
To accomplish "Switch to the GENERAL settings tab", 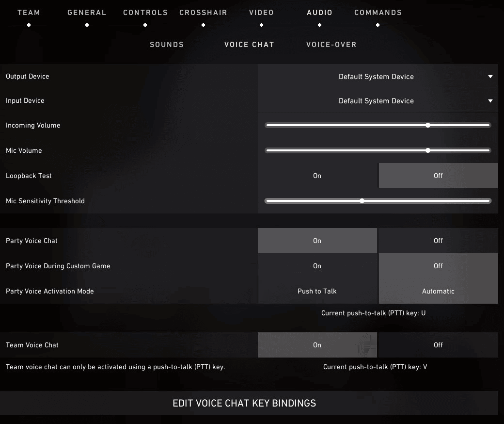I will (x=87, y=13).
